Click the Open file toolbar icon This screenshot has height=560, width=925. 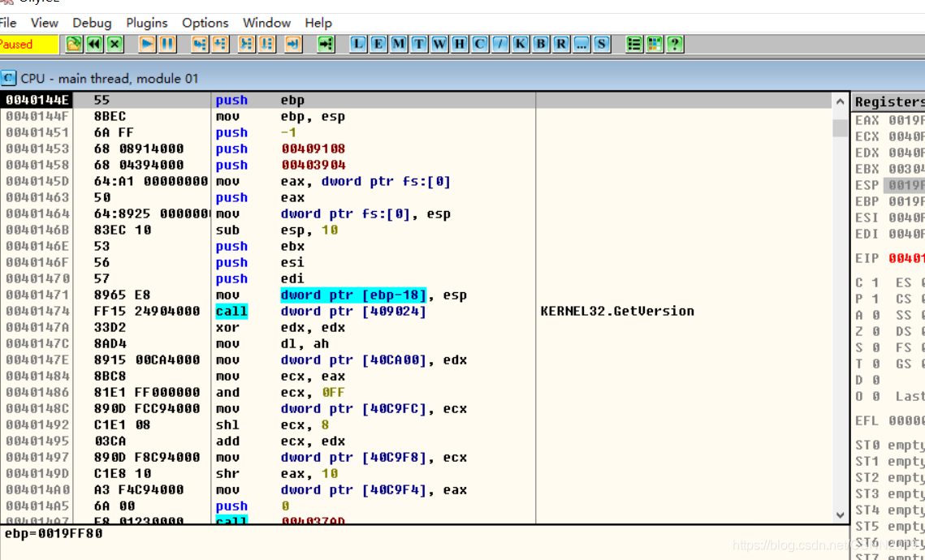pyautogui.click(x=74, y=44)
